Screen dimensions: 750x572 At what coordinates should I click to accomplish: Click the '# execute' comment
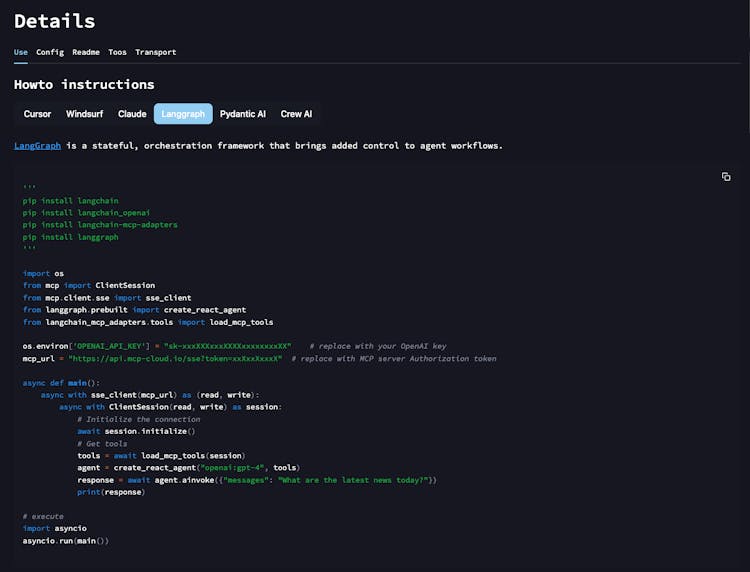point(43,517)
